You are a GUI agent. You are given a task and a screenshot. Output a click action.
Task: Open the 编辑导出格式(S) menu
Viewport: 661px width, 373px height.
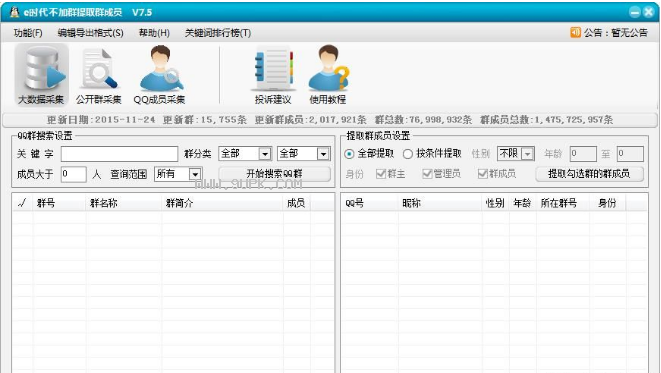pos(91,33)
